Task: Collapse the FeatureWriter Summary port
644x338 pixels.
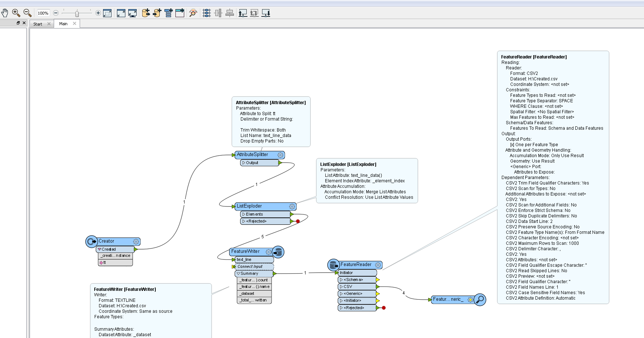Action: point(238,273)
